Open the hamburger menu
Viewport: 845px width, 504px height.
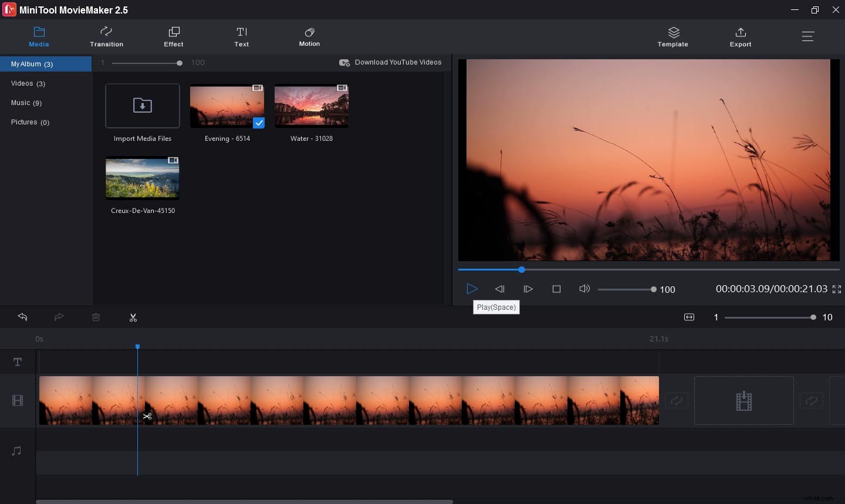807,36
